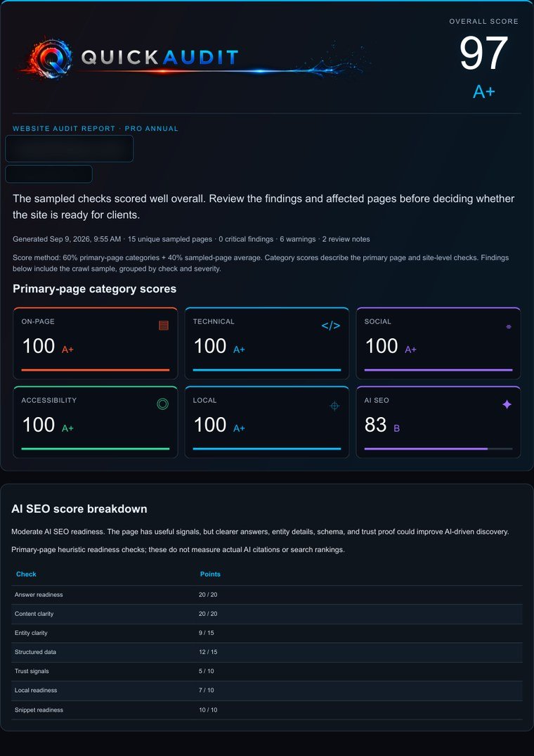The height and width of the screenshot is (756, 534).
Task: Click the first redacted site name field
Action: [70, 148]
